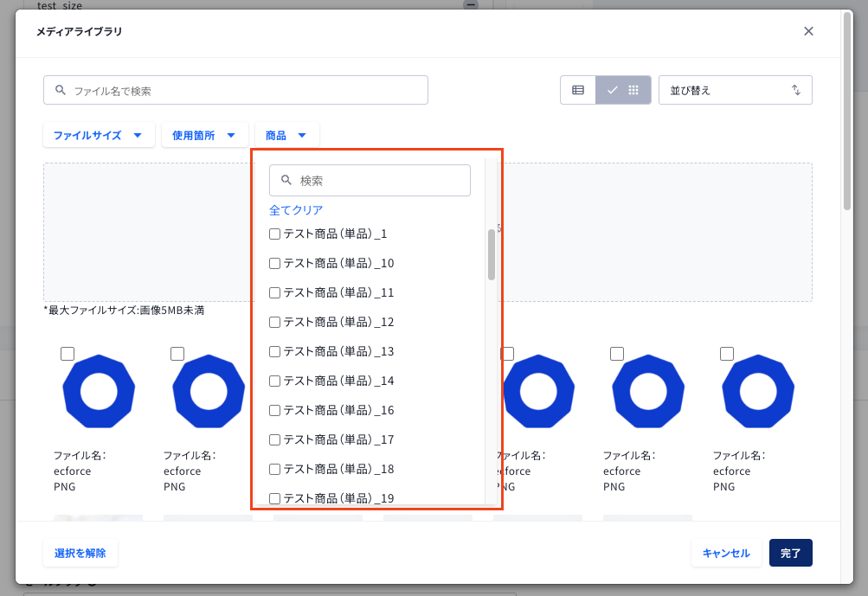Image resolution: width=868 pixels, height=596 pixels.
Task: Click the second ecforce PNG thumbnail
Action: pyautogui.click(x=209, y=391)
